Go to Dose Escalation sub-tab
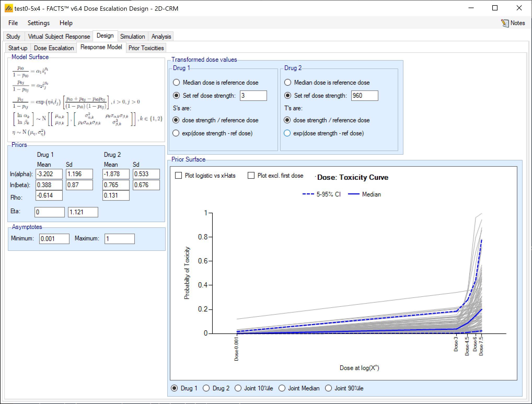The image size is (532, 404). point(54,48)
